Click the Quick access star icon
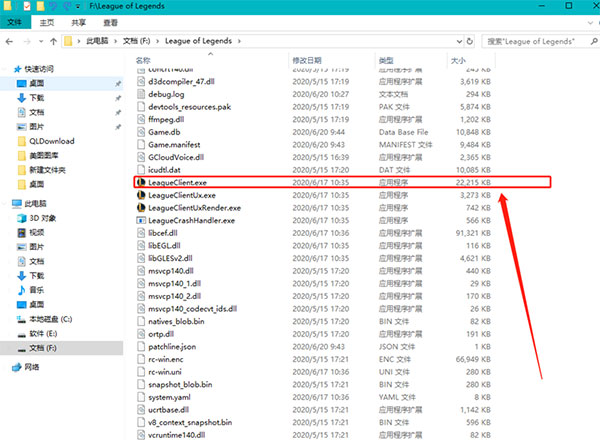 click(x=17, y=69)
